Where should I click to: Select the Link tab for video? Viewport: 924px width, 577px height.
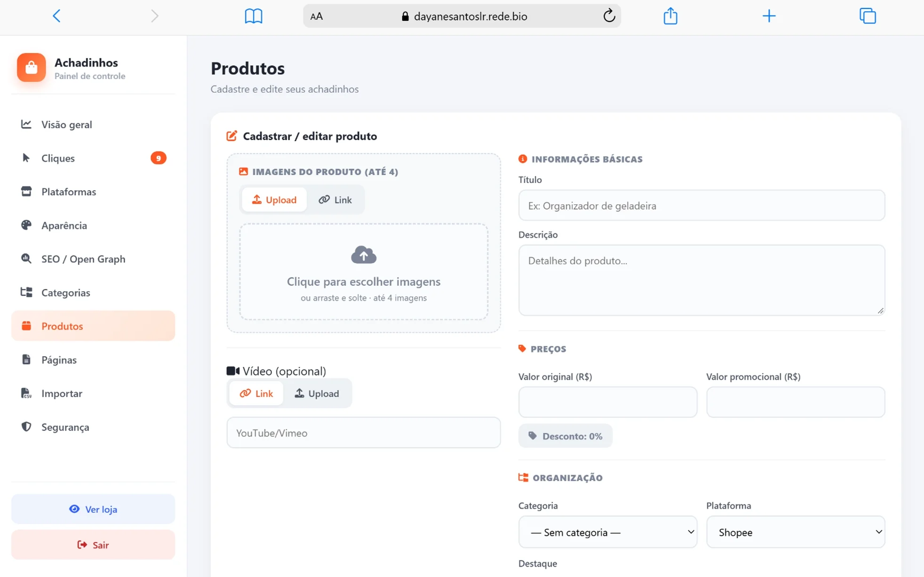[x=256, y=393]
